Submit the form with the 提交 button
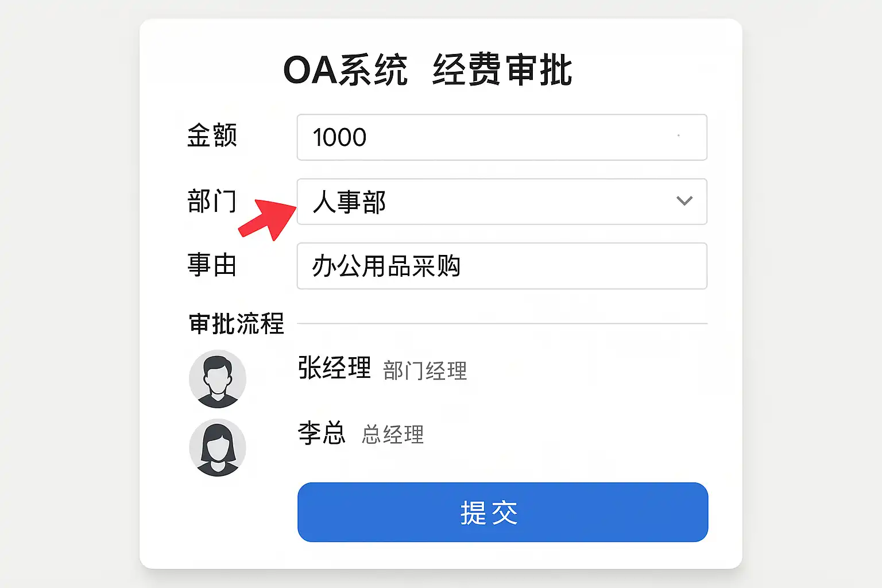Viewport: 882px width, 588px height. click(502, 512)
